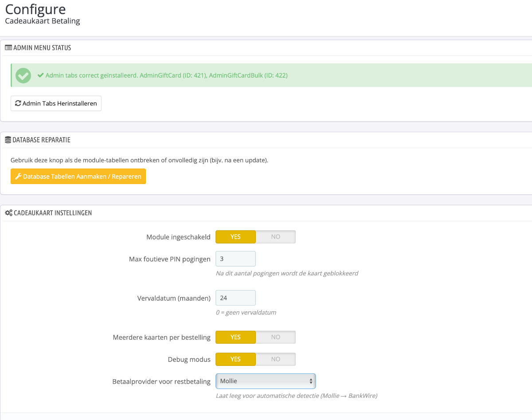Select YES for Module ingeschakeld
Viewport: 532px width, 420px height.
pyautogui.click(x=235, y=237)
